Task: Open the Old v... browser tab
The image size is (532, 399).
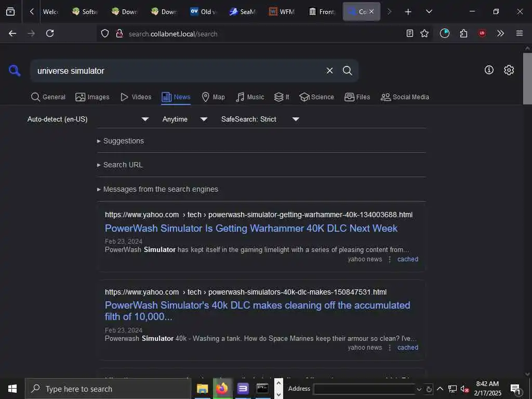Action: [x=203, y=11]
